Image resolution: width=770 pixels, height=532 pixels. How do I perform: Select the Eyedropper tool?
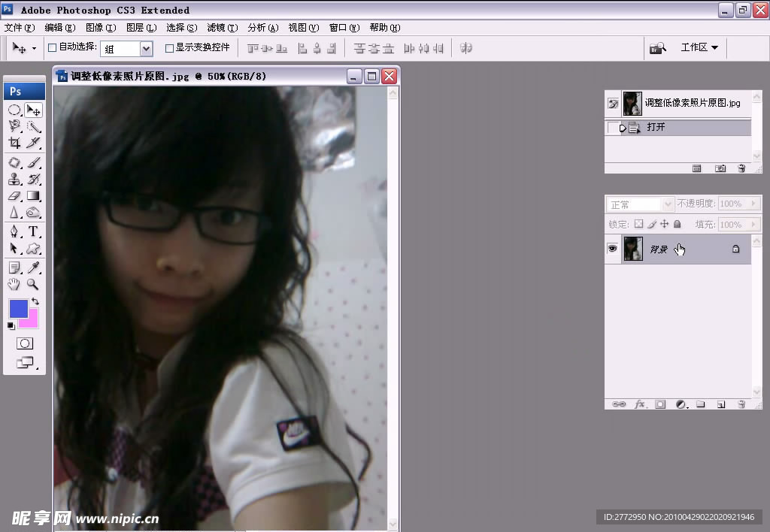[33, 268]
